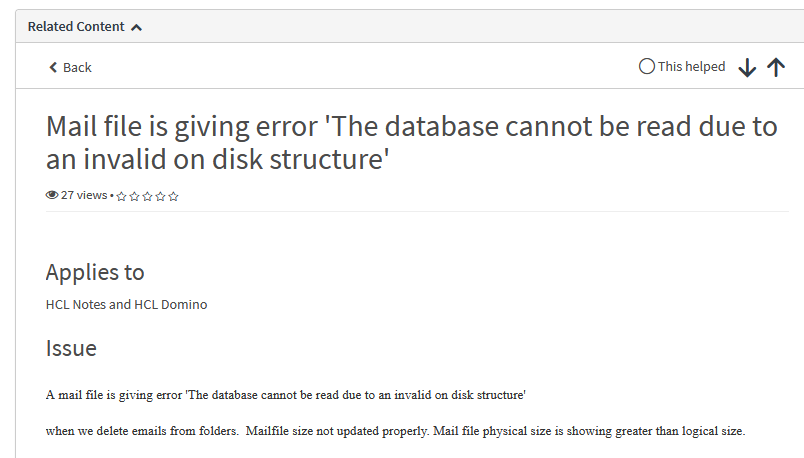Image resolution: width=804 pixels, height=458 pixels.
Task: Click the Applies to heading
Action: 95,272
